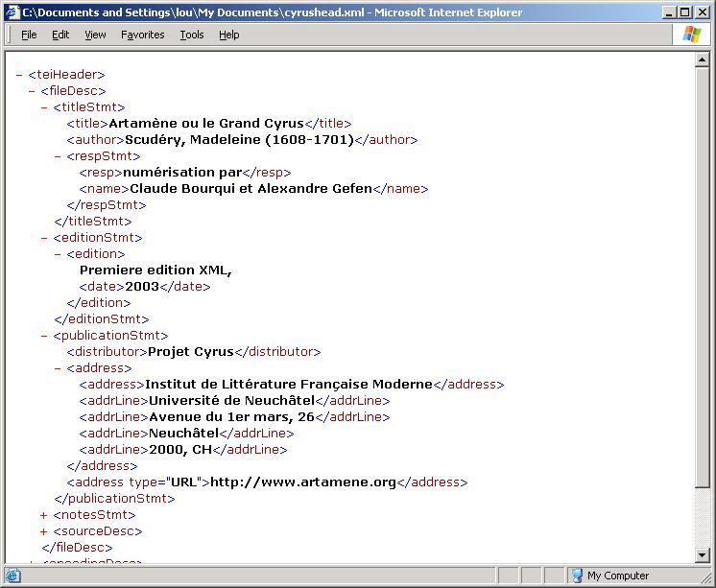This screenshot has width=716, height=588.
Task: Open the Edit menu
Action: [x=60, y=35]
